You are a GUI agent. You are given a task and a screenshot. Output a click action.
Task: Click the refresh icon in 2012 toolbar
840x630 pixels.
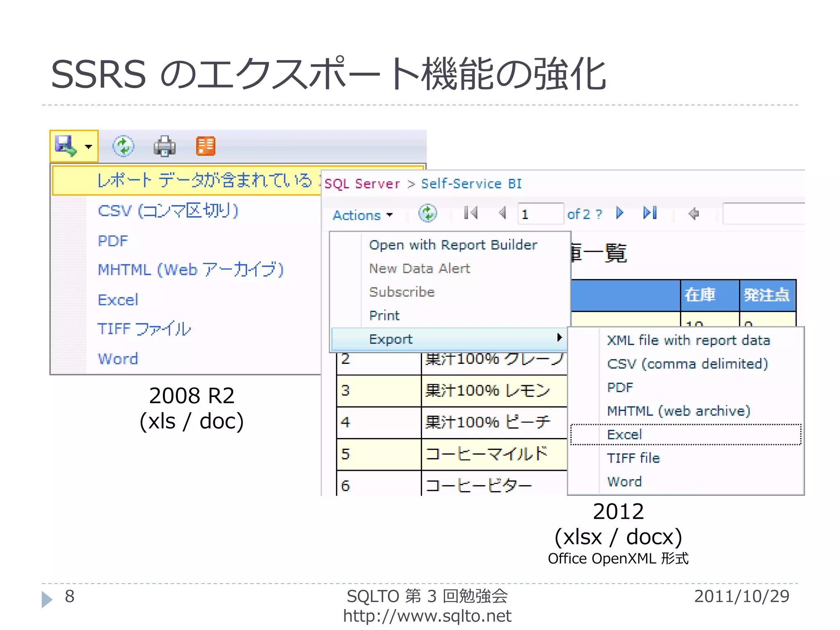tap(428, 213)
